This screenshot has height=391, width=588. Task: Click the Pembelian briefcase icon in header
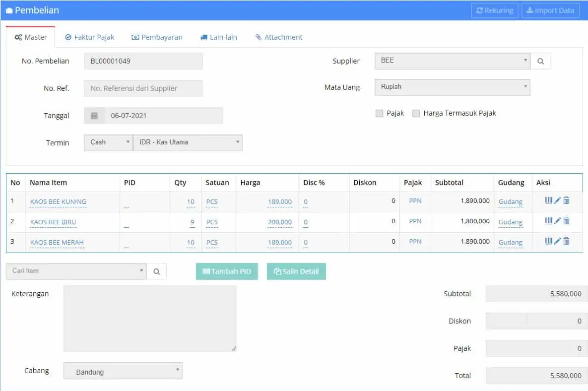click(x=9, y=10)
